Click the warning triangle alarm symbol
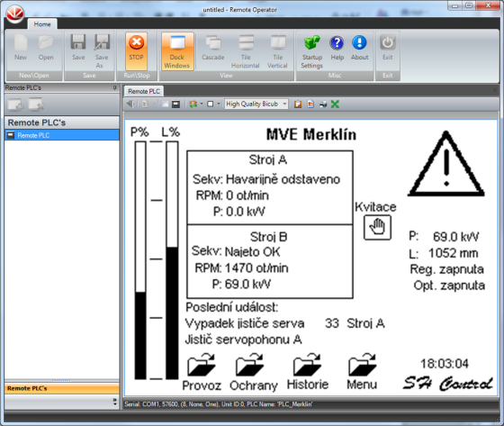The height and width of the screenshot is (426, 504). pyautogui.click(x=446, y=164)
